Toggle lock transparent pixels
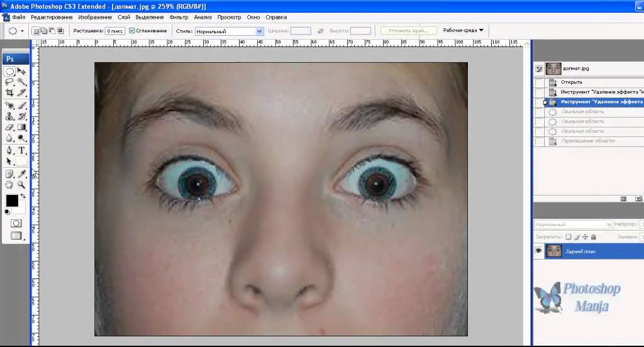644x347 pixels. pos(569,237)
